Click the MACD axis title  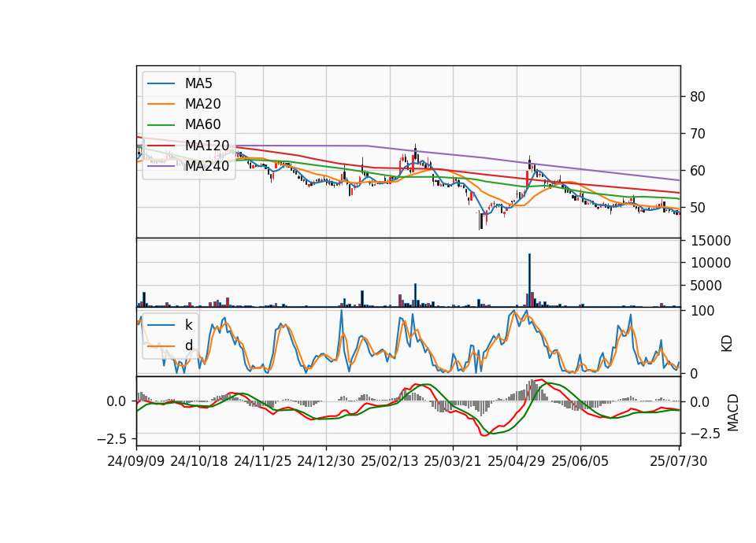pyautogui.click(x=733, y=412)
